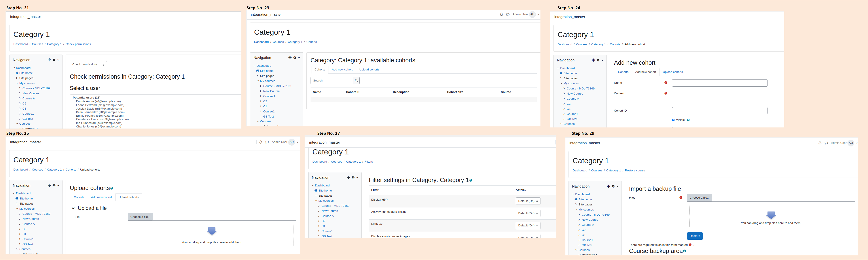This screenshot has height=260, width=868.
Task: Select Bella Fernandez in potential users list
Action: [100, 112]
